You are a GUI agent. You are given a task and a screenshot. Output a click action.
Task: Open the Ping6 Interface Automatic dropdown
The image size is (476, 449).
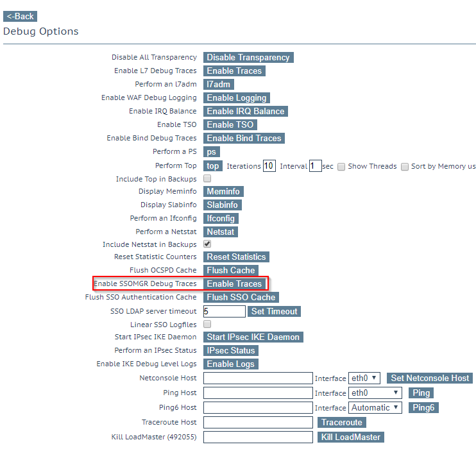click(375, 408)
